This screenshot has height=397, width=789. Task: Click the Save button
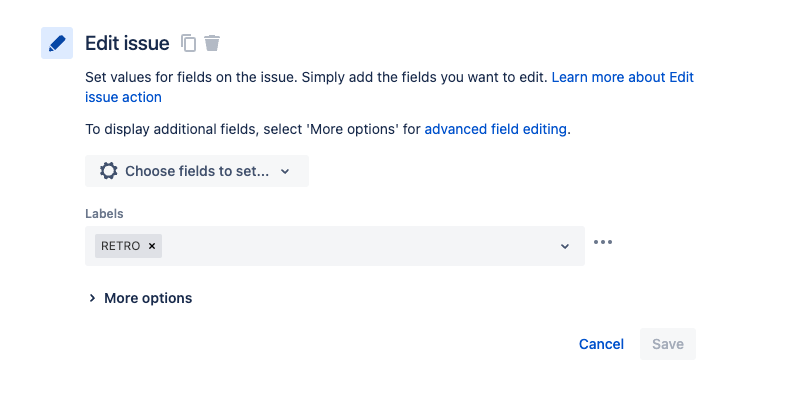[668, 344]
